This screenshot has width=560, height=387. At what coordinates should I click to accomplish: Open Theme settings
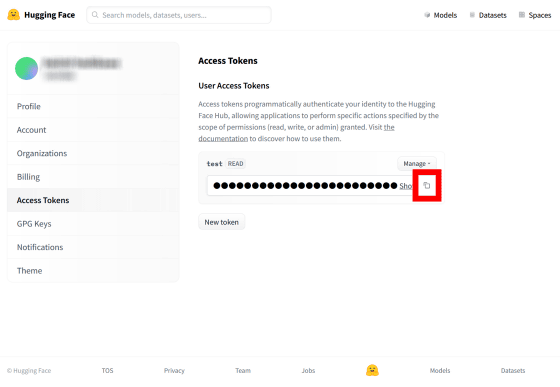click(x=93, y=271)
